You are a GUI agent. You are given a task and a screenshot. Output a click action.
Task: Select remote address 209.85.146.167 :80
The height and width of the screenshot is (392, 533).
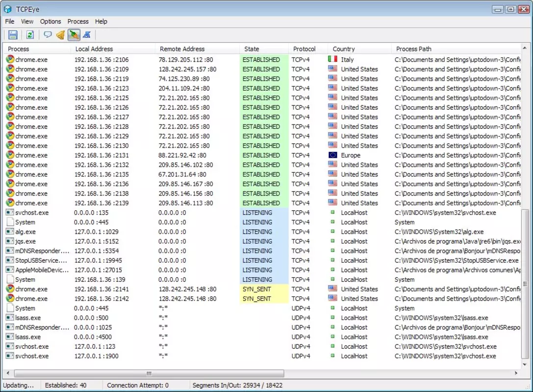click(x=186, y=184)
